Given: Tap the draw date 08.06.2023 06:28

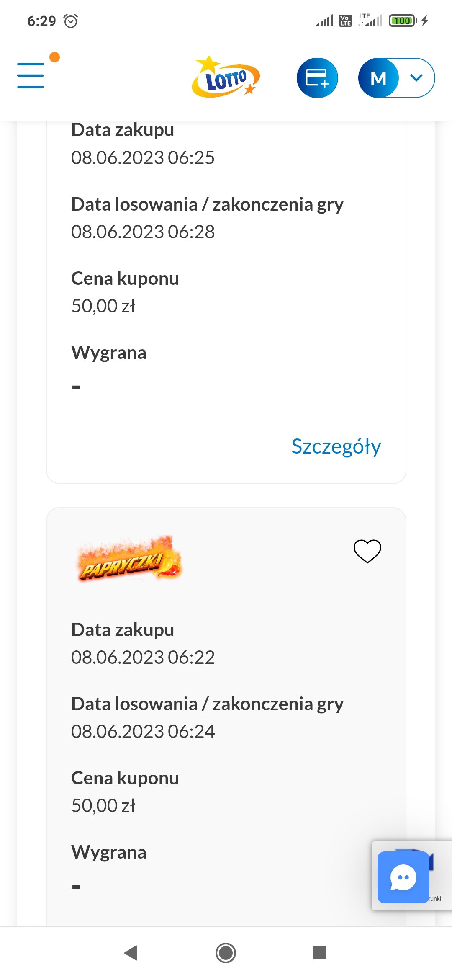Looking at the screenshot, I should pyautogui.click(x=143, y=232).
